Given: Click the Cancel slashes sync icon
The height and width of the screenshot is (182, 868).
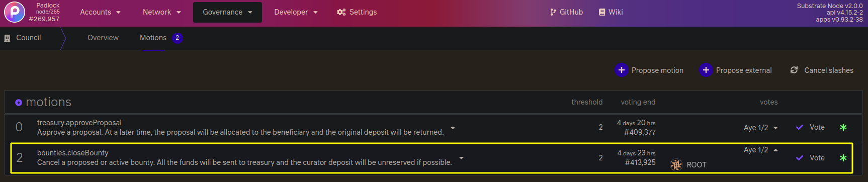Looking at the screenshot, I should tap(794, 70).
